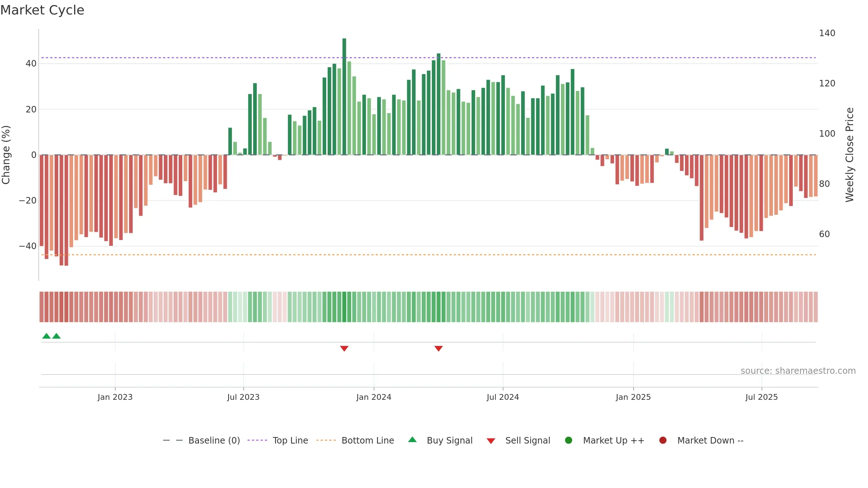Click the Jan 2023 axis label
This screenshot has height=488, width=868.
pyautogui.click(x=115, y=397)
